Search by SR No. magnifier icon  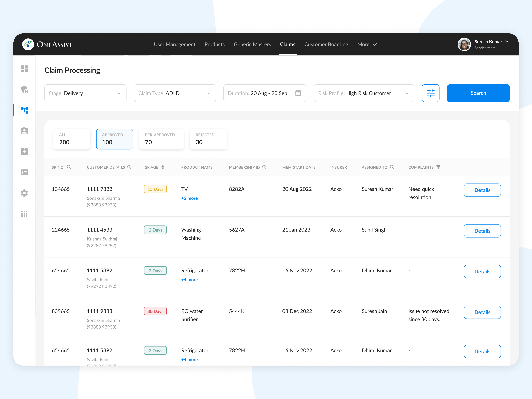coord(69,167)
